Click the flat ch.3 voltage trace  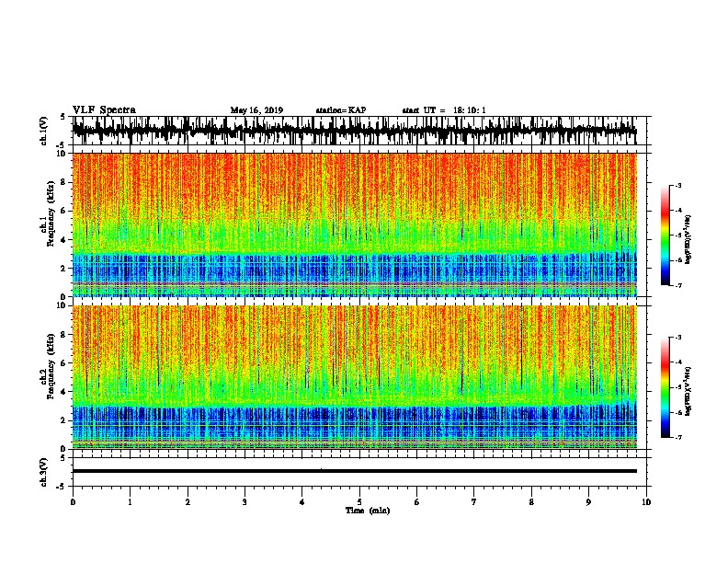tap(355, 471)
